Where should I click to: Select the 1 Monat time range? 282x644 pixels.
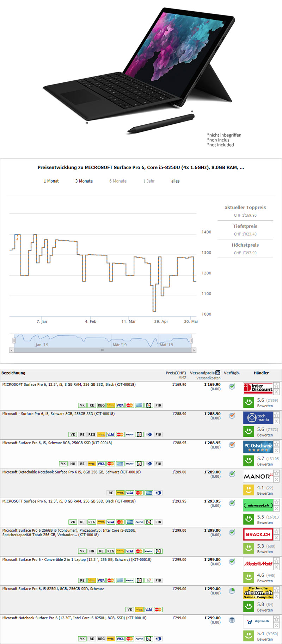coord(51,181)
